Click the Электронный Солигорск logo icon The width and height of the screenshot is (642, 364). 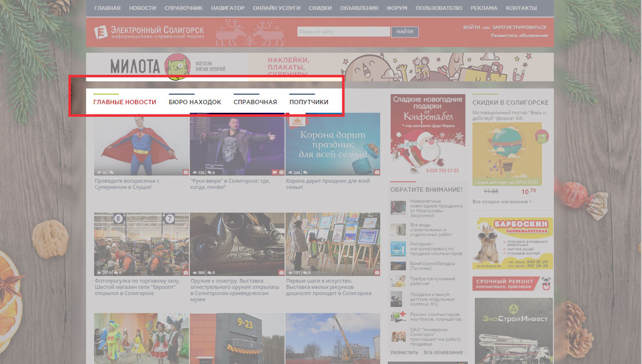pos(101,33)
